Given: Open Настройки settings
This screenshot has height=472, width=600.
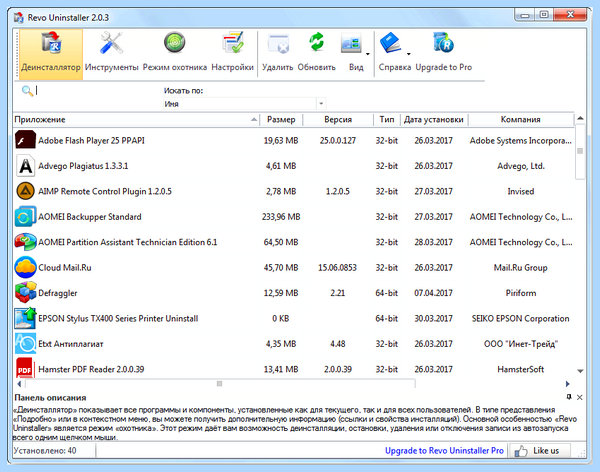Looking at the screenshot, I should [232, 54].
